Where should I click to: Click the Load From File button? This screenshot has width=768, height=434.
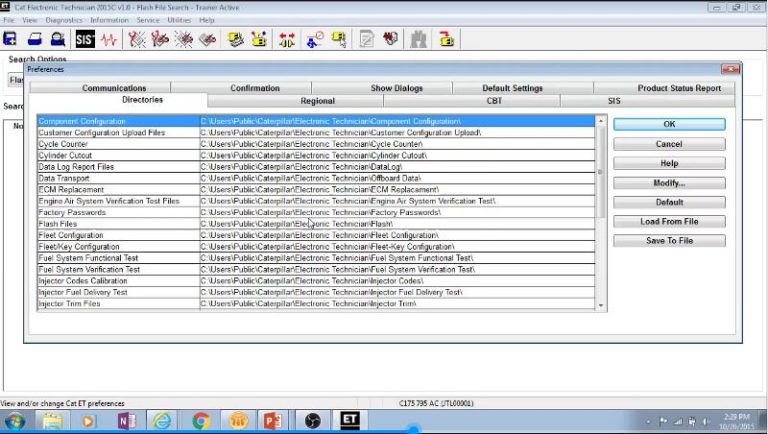669,221
